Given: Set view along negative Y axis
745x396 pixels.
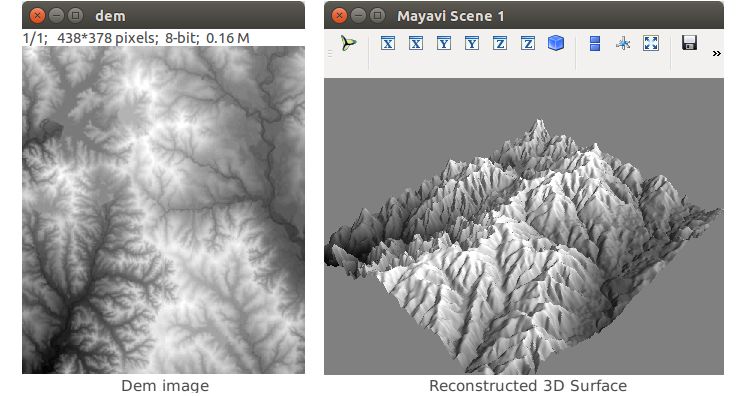Looking at the screenshot, I should tap(472, 43).
